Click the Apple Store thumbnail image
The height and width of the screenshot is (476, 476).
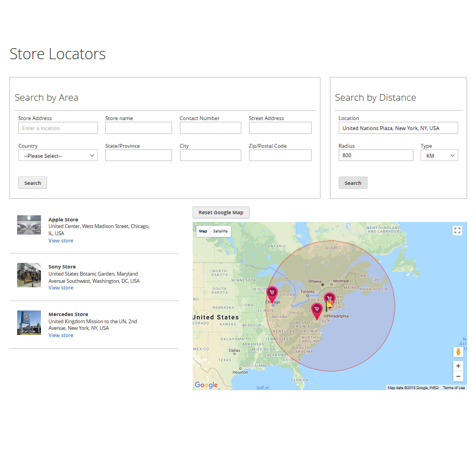coord(29,225)
